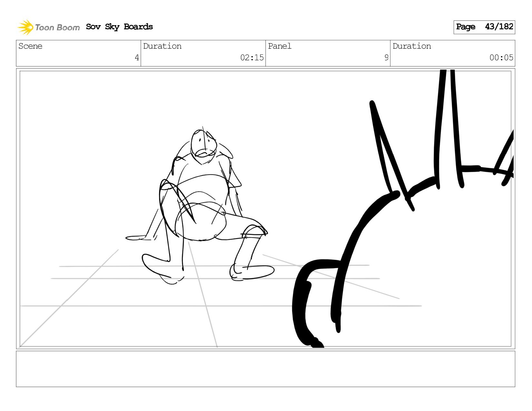Click the Page 43/182 indicator

click(484, 27)
